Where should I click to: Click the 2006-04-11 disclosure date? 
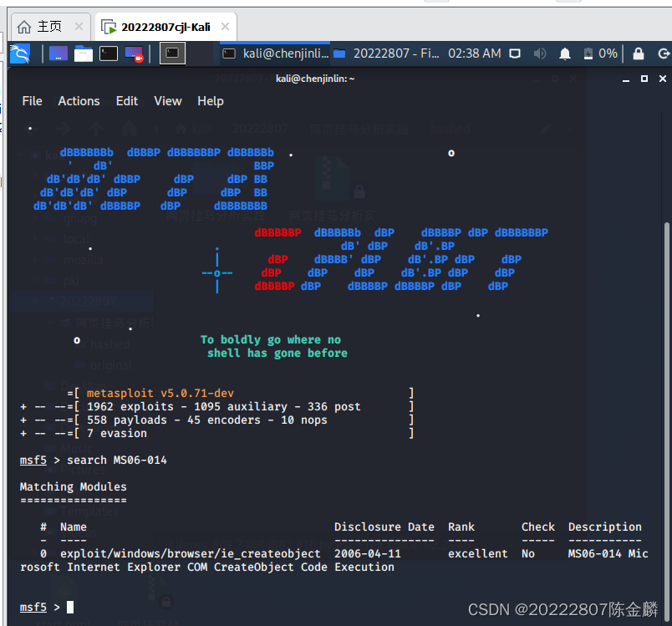coord(368,553)
